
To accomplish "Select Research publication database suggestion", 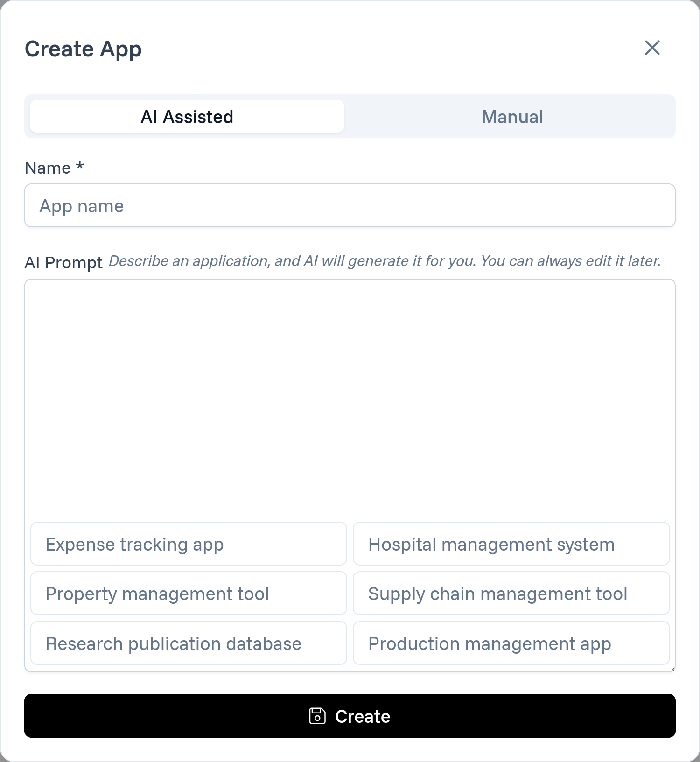I will point(189,643).
